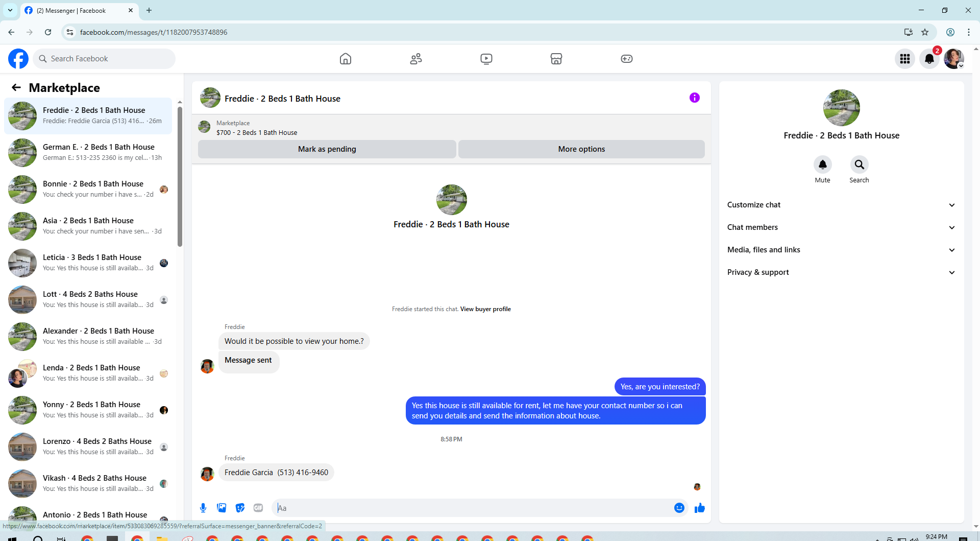The height and width of the screenshot is (541, 980).
Task: Open a new browser tab
Action: [x=149, y=10]
